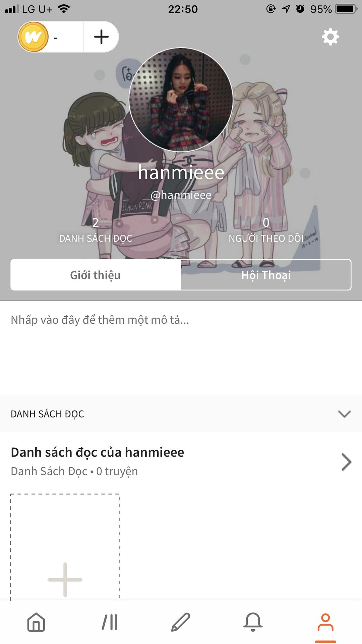Viewport: 362px width, 644px height.
Task: Open Danh sách đọc của hanmieee
Action: coord(97,452)
